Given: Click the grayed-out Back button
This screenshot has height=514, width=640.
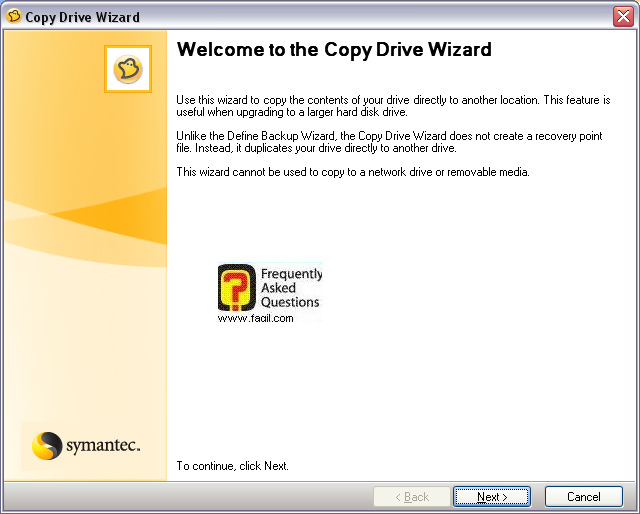Looking at the screenshot, I should [x=411, y=497].
